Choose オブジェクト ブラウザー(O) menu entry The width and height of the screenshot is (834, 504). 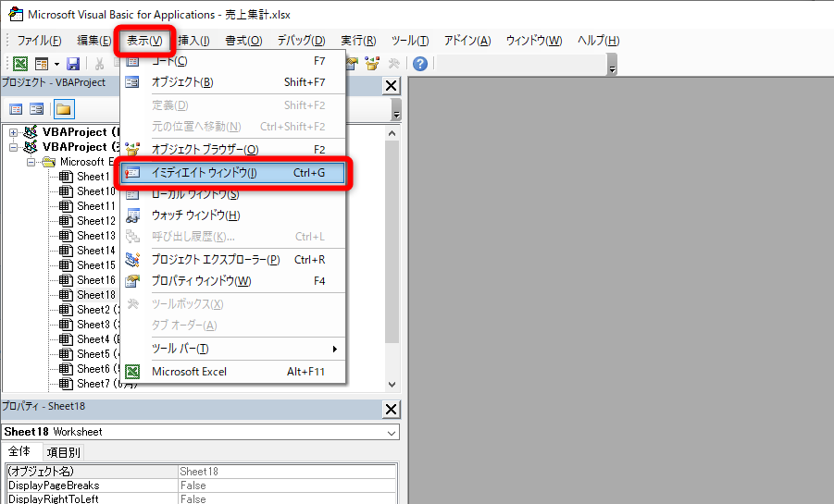click(x=233, y=150)
